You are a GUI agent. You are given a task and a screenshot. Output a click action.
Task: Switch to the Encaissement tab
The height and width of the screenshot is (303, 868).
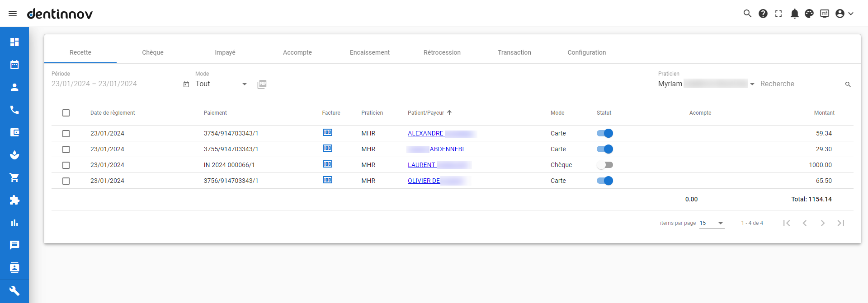pos(370,52)
